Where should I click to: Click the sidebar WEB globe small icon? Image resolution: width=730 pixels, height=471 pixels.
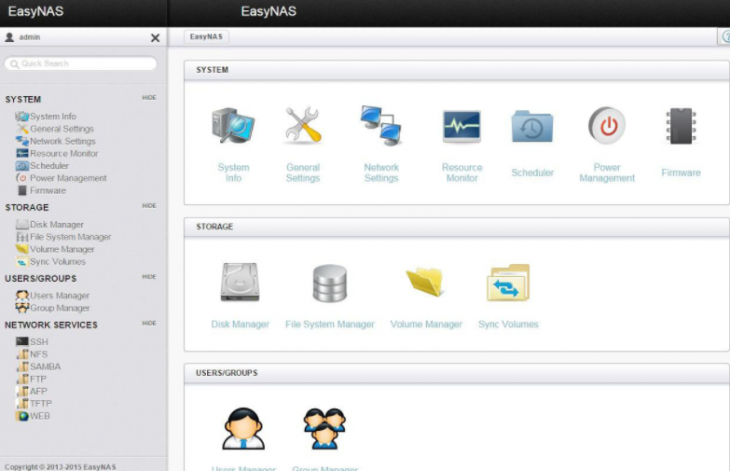click(22, 416)
